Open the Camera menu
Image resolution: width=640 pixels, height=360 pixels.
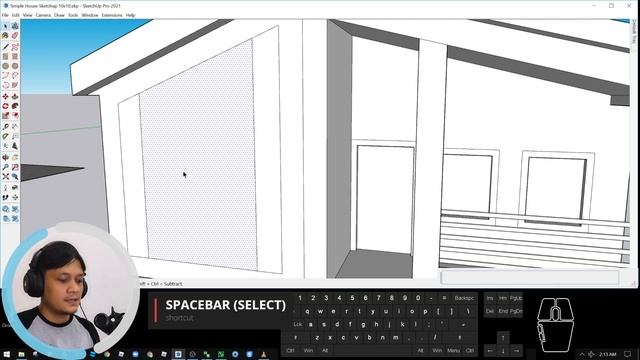pos(43,15)
